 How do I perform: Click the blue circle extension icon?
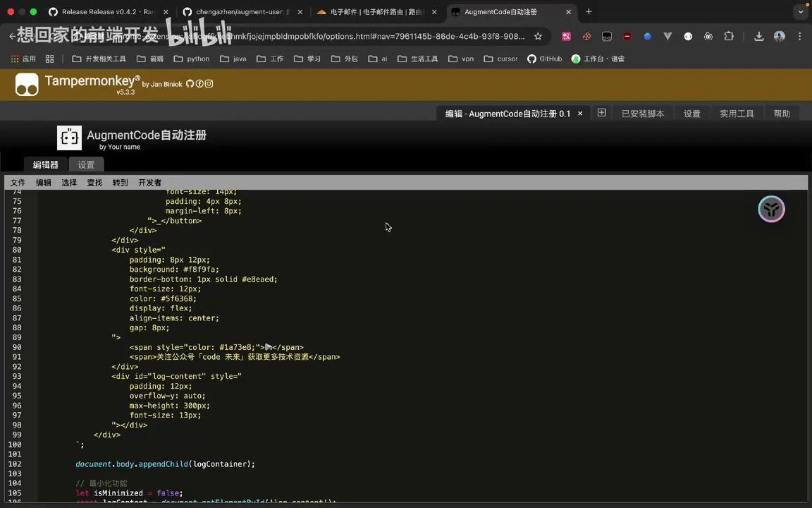tap(647, 36)
